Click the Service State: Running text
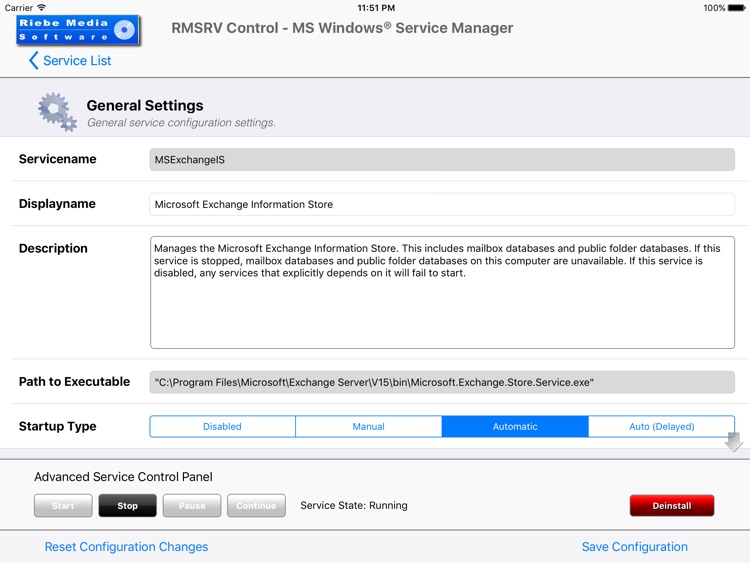The width and height of the screenshot is (750, 563). 354,506
